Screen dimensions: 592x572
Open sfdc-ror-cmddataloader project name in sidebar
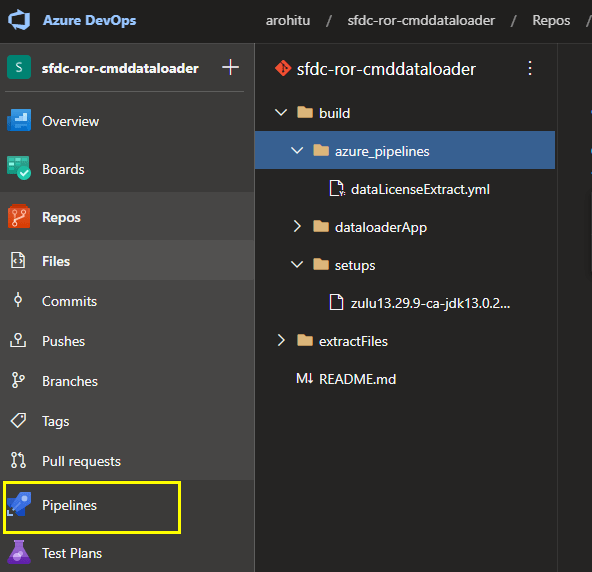click(120, 68)
